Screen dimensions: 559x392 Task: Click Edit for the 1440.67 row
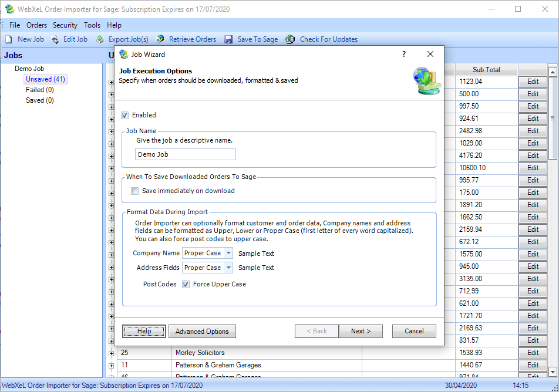pos(533,365)
